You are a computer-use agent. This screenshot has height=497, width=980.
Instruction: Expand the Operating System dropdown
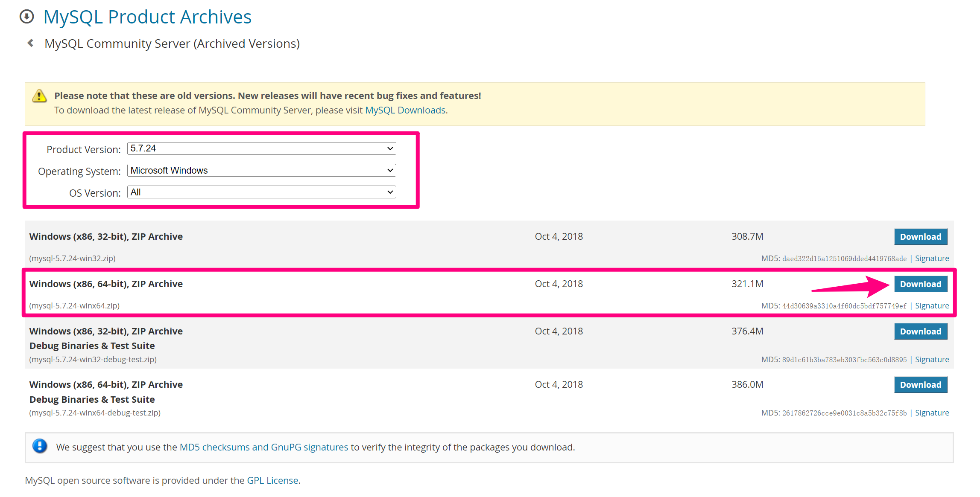tap(261, 170)
